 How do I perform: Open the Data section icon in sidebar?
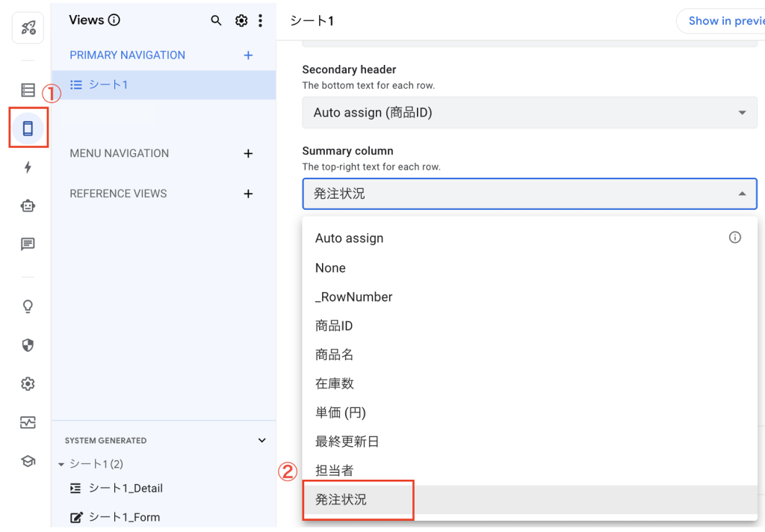(28, 90)
